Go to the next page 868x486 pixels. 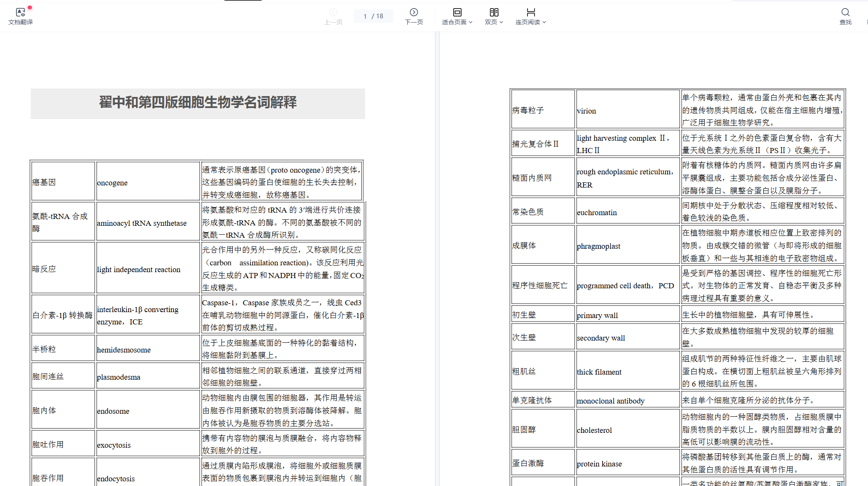pyautogui.click(x=414, y=12)
